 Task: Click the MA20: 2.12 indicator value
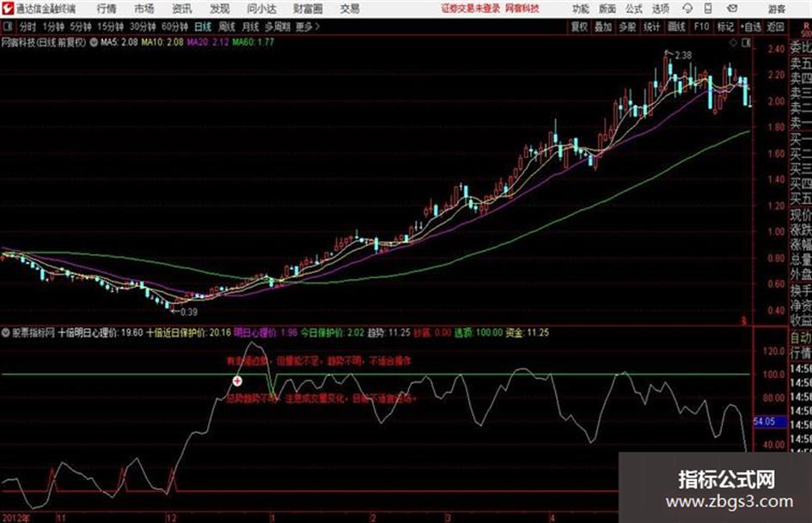coord(208,42)
